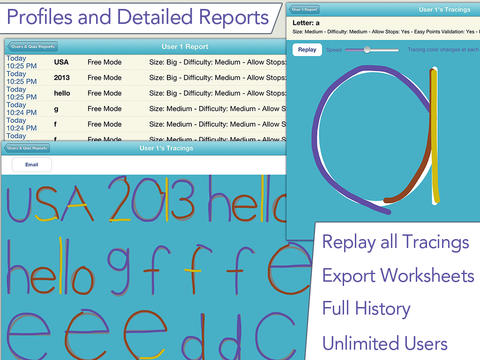Open the Size: Big settings text in the hello row
Viewport: 480px width, 360px height.
[x=217, y=93]
